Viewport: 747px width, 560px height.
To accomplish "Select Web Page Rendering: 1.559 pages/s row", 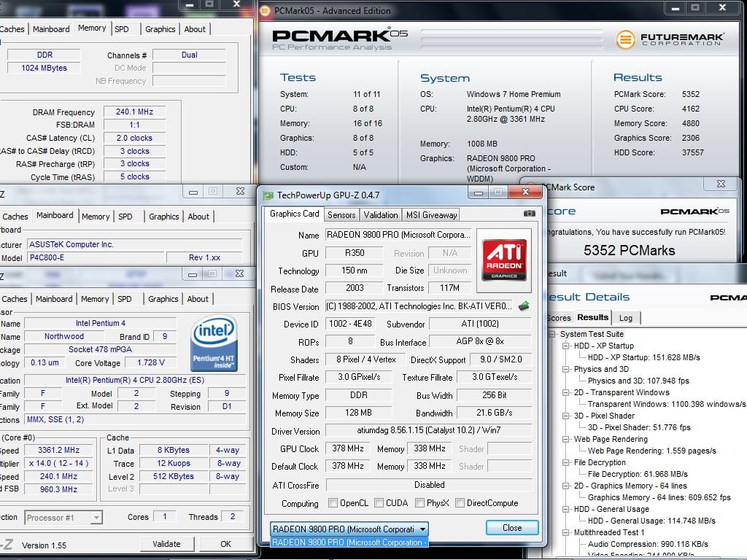I will (651, 451).
